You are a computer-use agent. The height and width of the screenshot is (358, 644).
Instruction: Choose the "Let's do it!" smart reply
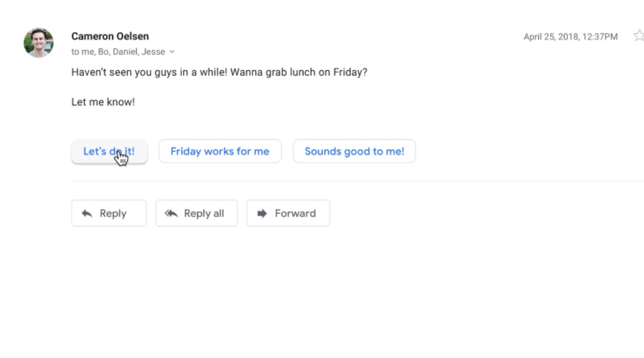point(109,152)
